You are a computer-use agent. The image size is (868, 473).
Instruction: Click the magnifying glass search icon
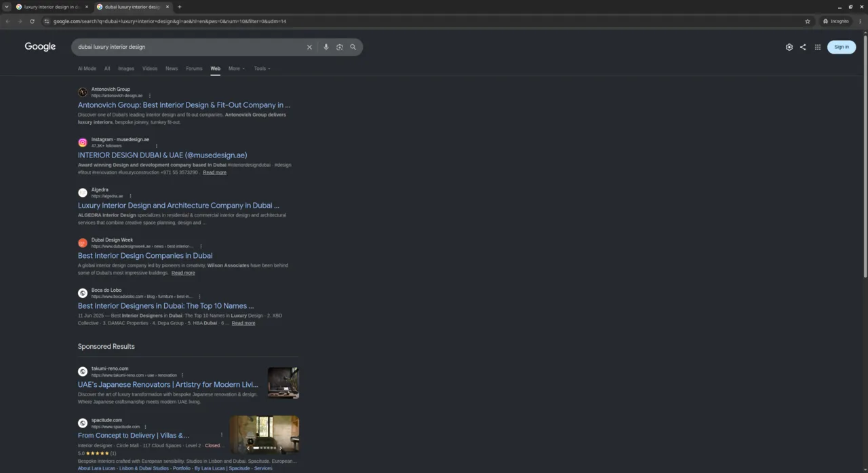(x=353, y=48)
